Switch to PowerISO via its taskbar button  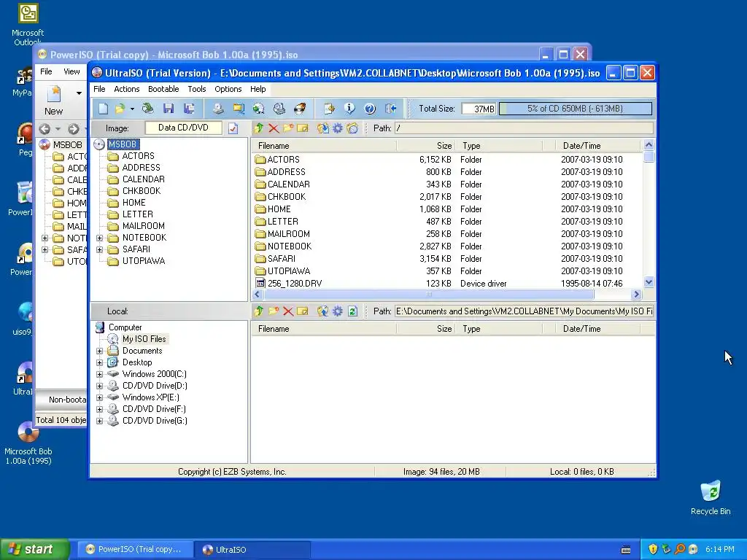pyautogui.click(x=135, y=550)
